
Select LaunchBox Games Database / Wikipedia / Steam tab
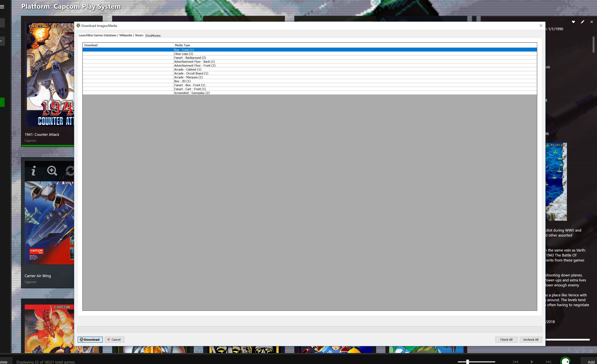(111, 35)
